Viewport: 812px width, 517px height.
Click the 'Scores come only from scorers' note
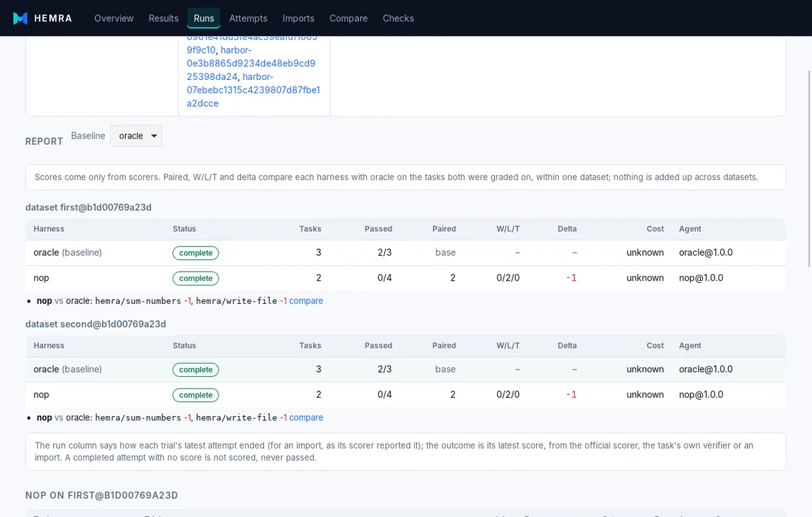405,177
